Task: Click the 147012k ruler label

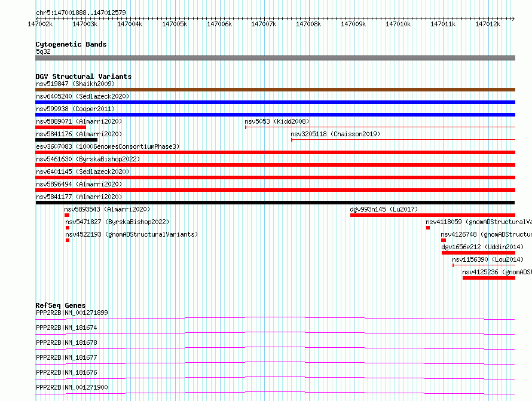Action: pyautogui.click(x=488, y=24)
